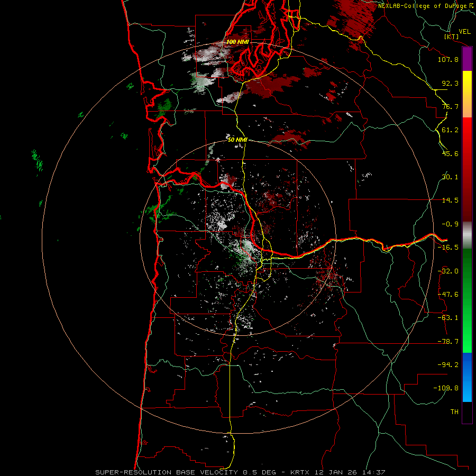
Task: Select the -47.6 velocity scale value
Action: [x=448, y=295]
